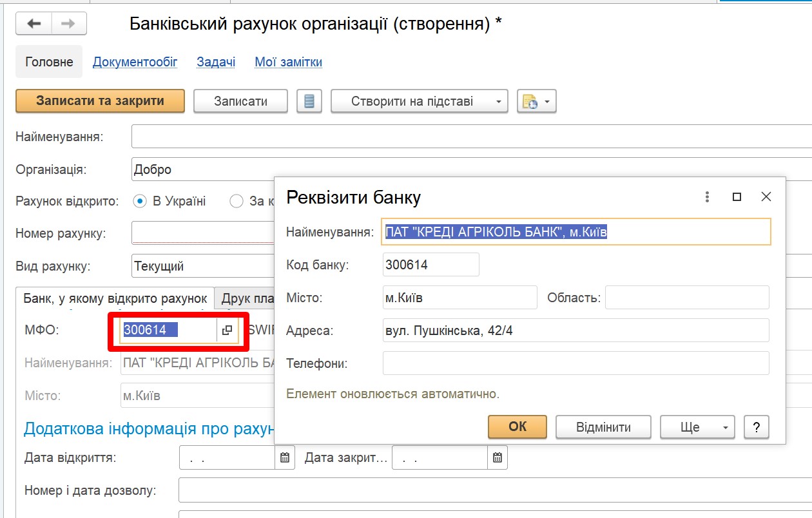812x518 pixels.
Task: Click the Область input field
Action: (x=687, y=298)
